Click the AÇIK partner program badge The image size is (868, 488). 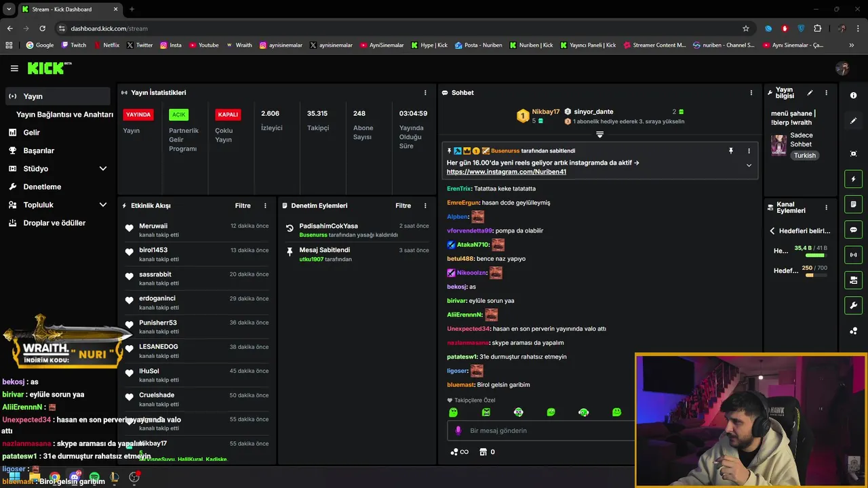tap(178, 115)
